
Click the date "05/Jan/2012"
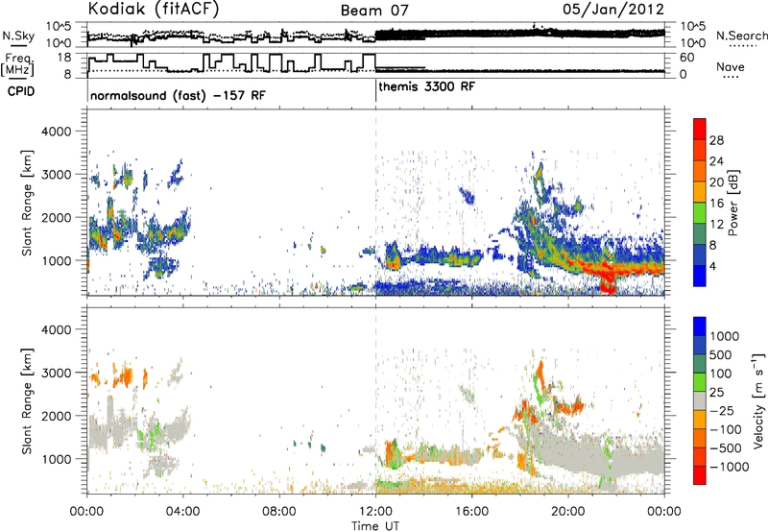coord(612,9)
